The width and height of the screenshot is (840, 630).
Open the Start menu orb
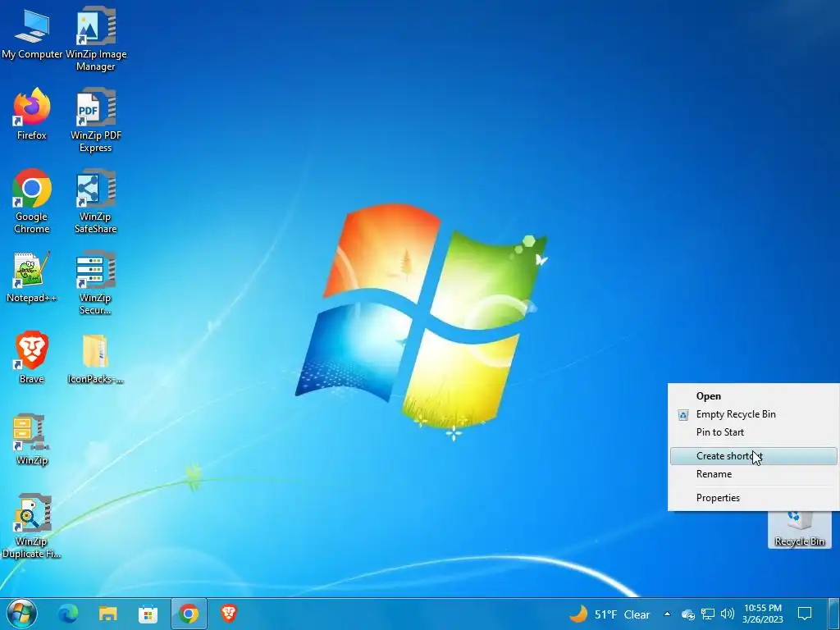click(x=21, y=614)
